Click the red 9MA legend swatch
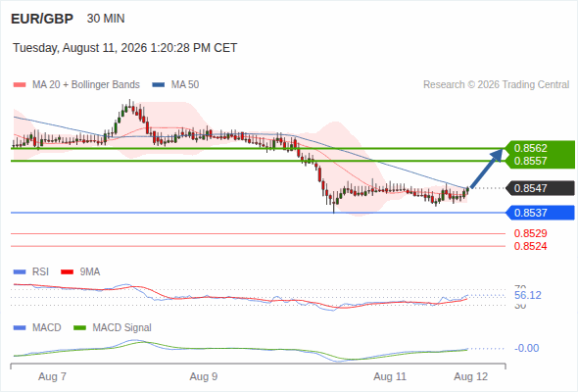The width and height of the screenshot is (578, 392). point(67,272)
